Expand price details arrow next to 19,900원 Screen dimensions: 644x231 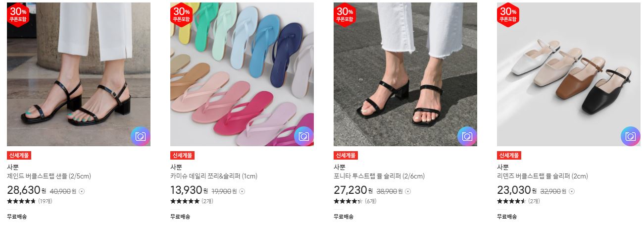[x=243, y=191]
